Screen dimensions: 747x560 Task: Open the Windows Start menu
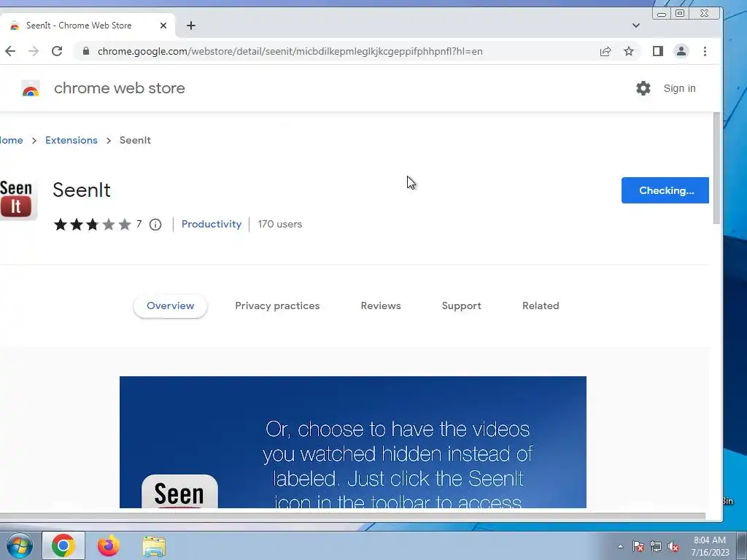pyautogui.click(x=19, y=545)
